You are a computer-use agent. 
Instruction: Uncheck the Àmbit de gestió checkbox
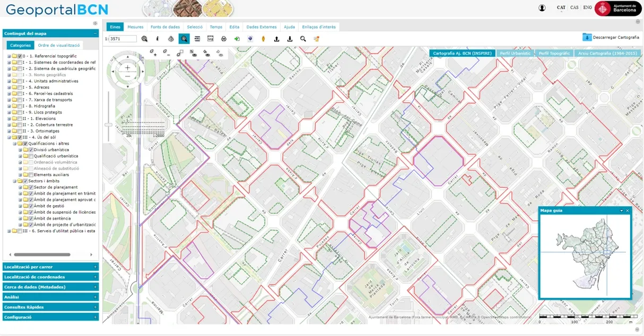31,206
